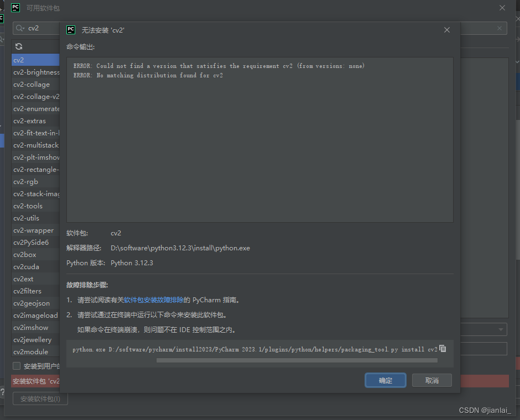Screen dimensions: 520x420
Task: Select cv2-stack-images package row
Action: (x=35, y=194)
